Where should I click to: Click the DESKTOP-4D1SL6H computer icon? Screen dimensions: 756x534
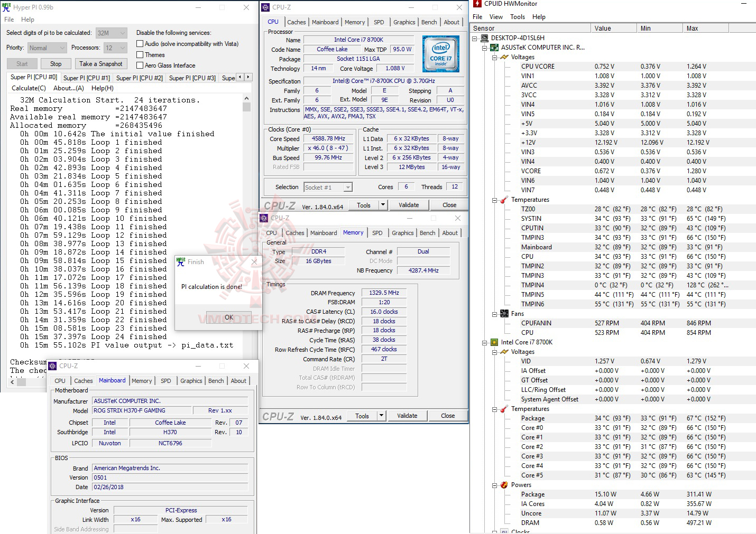[485, 38]
